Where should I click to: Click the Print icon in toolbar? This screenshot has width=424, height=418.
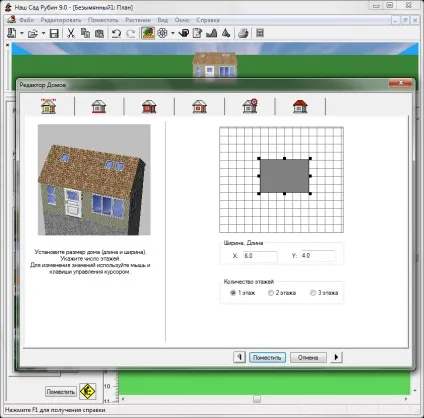click(243, 33)
